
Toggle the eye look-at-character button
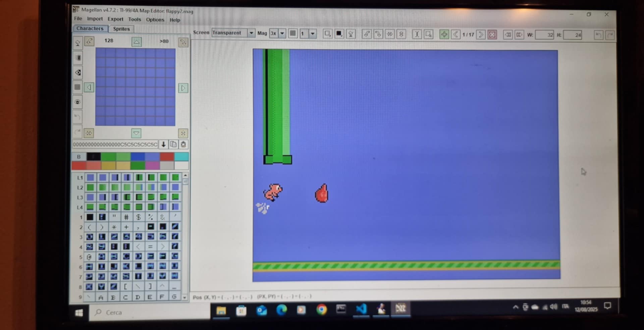click(77, 102)
